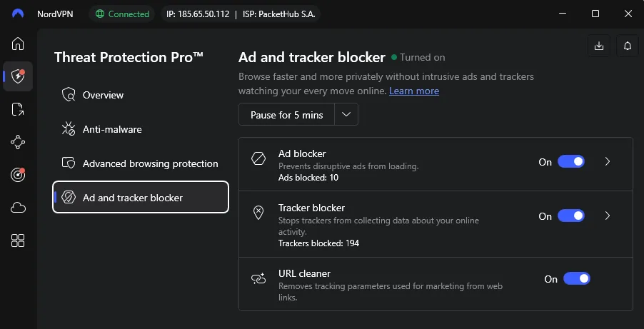Click the Threat Protection Pro heading
The width and height of the screenshot is (644, 329).
point(129,57)
